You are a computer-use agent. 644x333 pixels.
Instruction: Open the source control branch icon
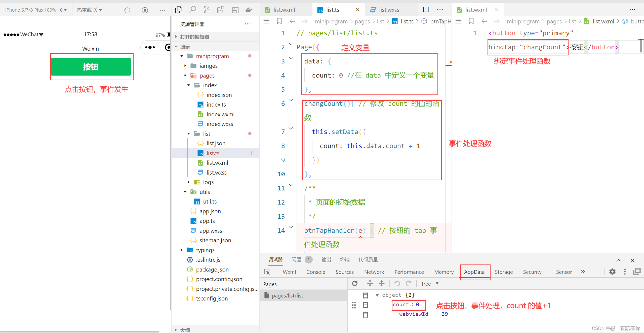pyautogui.click(x=207, y=10)
